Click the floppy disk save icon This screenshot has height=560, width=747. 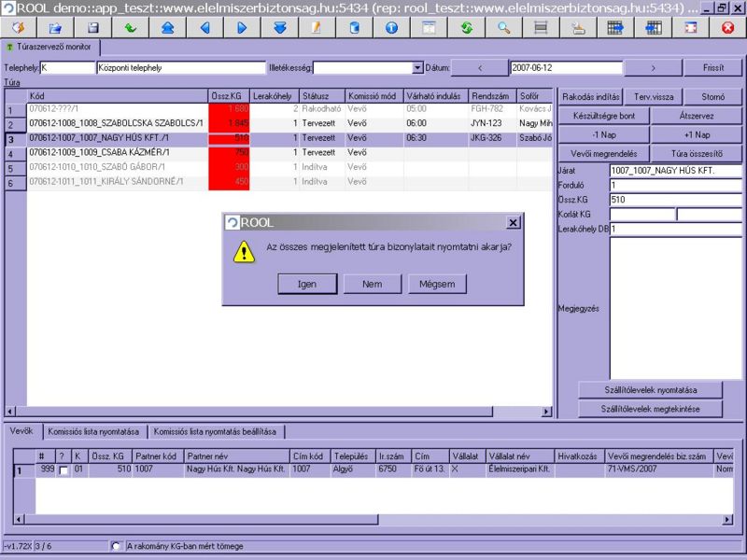(92, 28)
